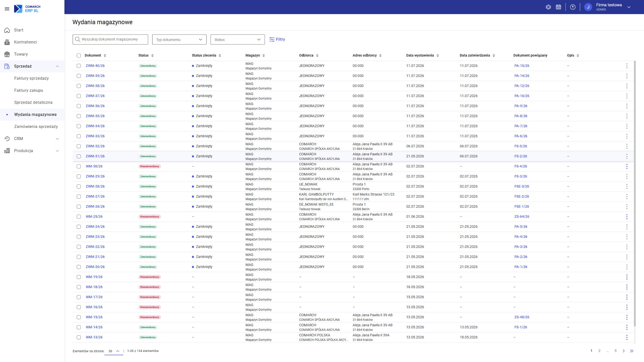Open linked document PA-15/26
644x362 pixels.
pos(522,66)
